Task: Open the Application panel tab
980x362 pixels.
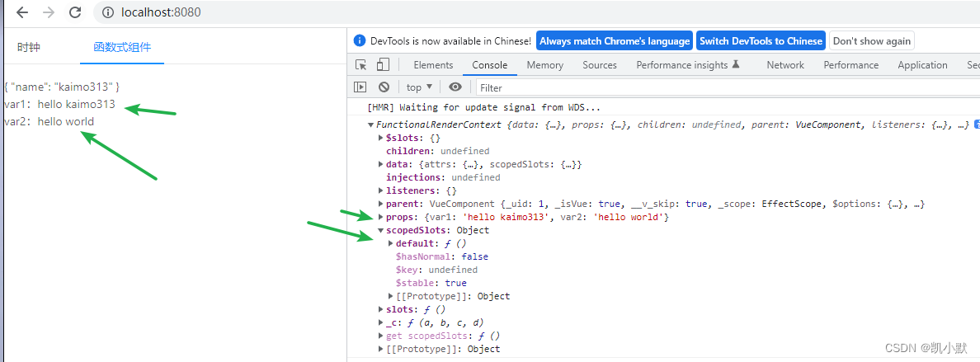Action: click(922, 65)
